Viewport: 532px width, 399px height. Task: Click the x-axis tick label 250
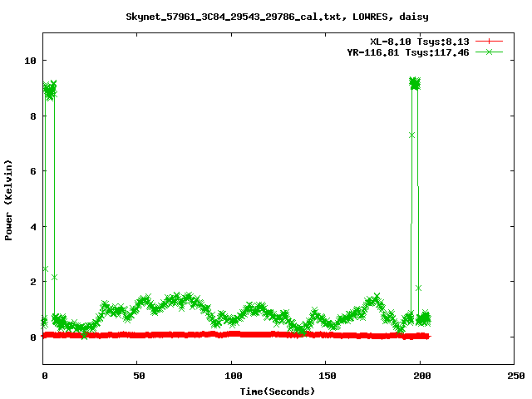515,376
